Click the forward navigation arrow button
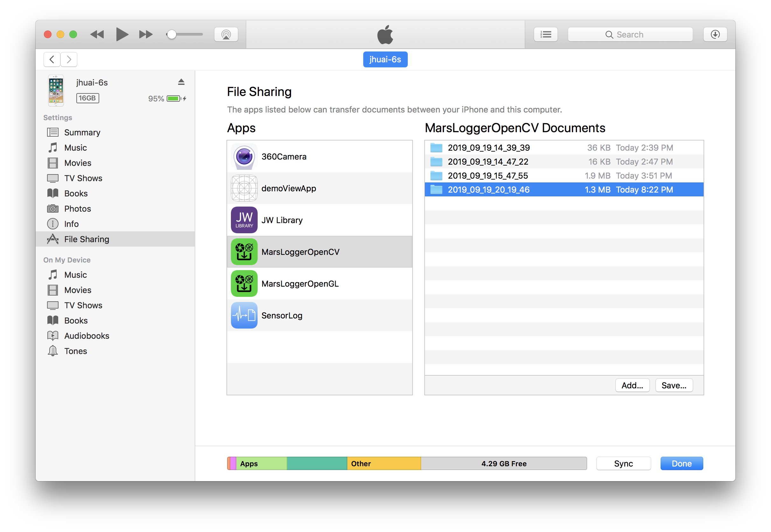This screenshot has height=532, width=771. click(x=70, y=59)
